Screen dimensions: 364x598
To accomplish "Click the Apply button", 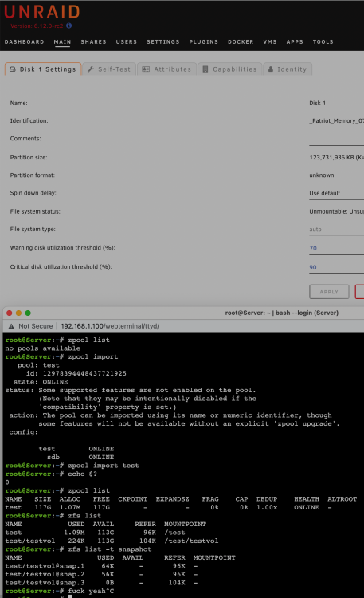I will tap(329, 292).
